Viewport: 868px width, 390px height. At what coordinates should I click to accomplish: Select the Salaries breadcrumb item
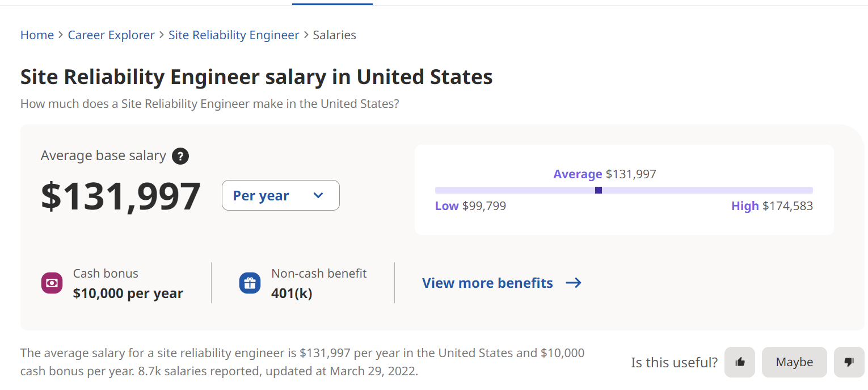pyautogui.click(x=335, y=35)
